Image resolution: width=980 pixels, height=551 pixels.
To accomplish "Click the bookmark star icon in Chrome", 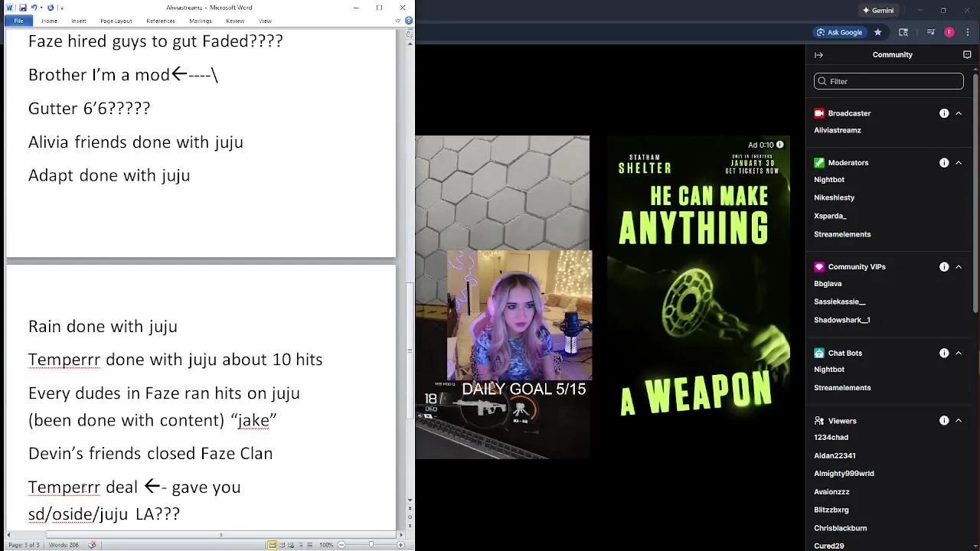I will point(878,32).
